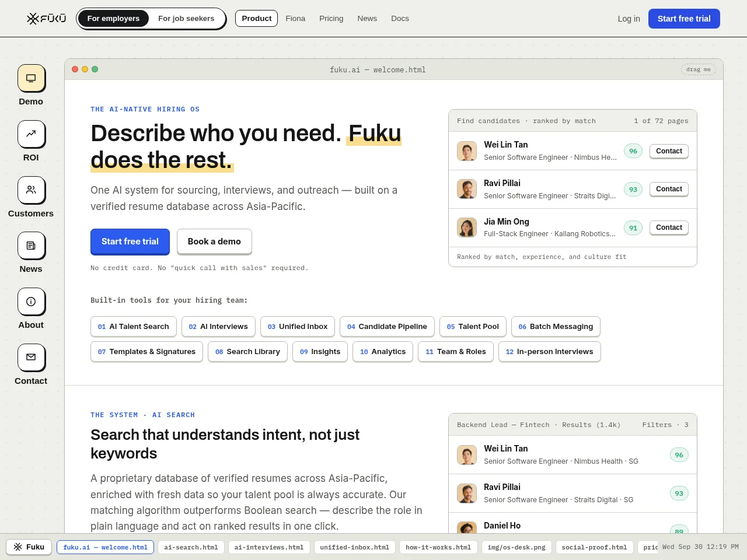Viewport: 747px width, 560px height.
Task: Contact Jia Min Ong
Action: [x=669, y=228]
